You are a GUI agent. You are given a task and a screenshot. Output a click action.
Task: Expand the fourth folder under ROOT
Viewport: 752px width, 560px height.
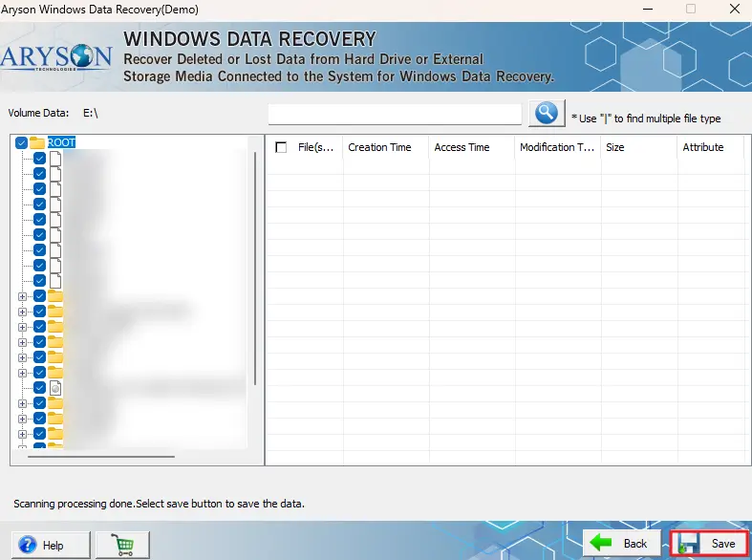[22, 342]
